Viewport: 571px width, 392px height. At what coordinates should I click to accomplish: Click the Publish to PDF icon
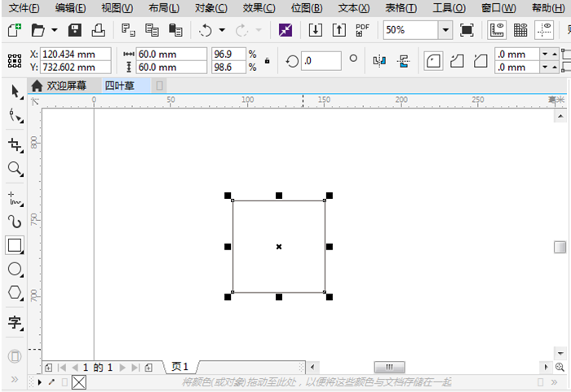tap(362, 30)
